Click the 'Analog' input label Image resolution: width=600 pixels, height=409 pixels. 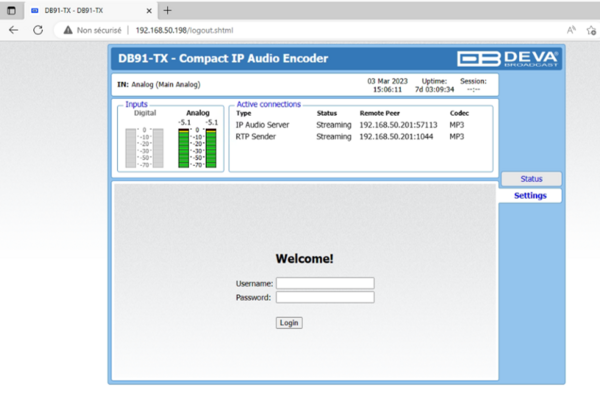198,113
